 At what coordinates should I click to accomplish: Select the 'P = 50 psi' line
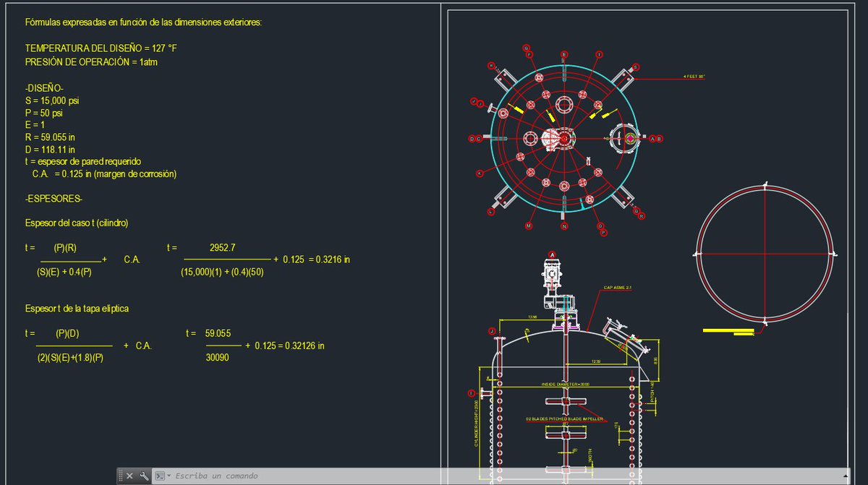pos(43,113)
